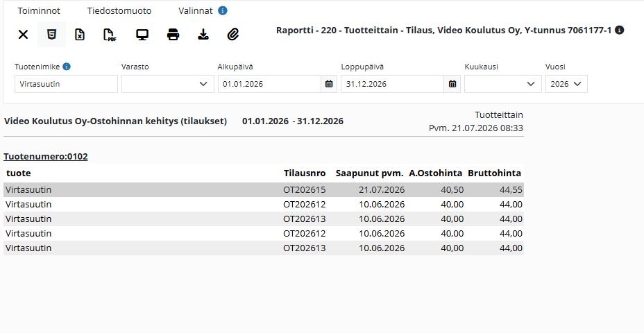Screen dimensions: 644x333
Task: Open the Tiedostomuoto menu
Action: 119,10
